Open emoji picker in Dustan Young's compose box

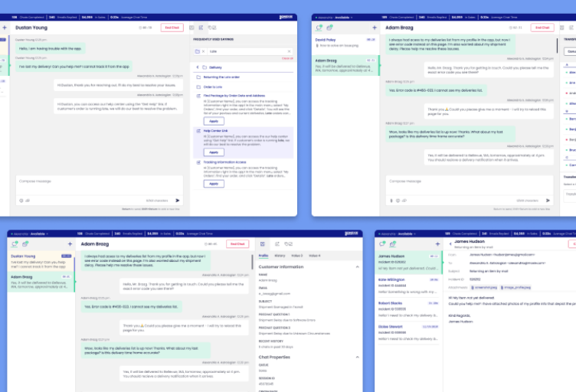point(21,201)
